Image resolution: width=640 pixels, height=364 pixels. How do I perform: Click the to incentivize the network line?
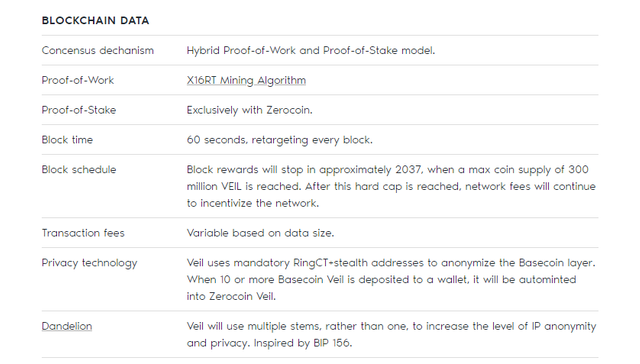pos(253,203)
